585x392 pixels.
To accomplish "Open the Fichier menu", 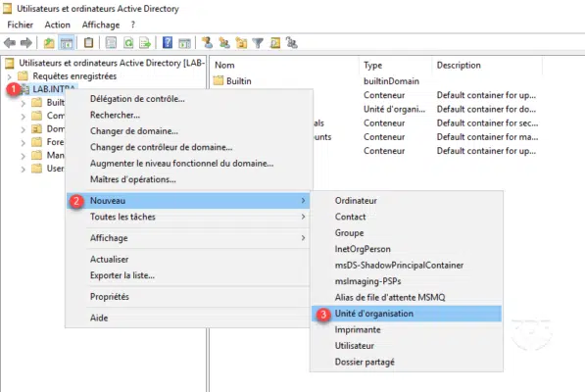I will (21, 24).
